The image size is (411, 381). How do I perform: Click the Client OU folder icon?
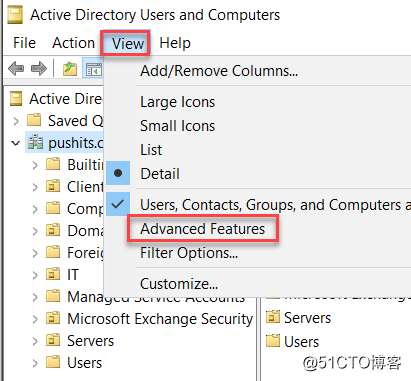(x=53, y=186)
